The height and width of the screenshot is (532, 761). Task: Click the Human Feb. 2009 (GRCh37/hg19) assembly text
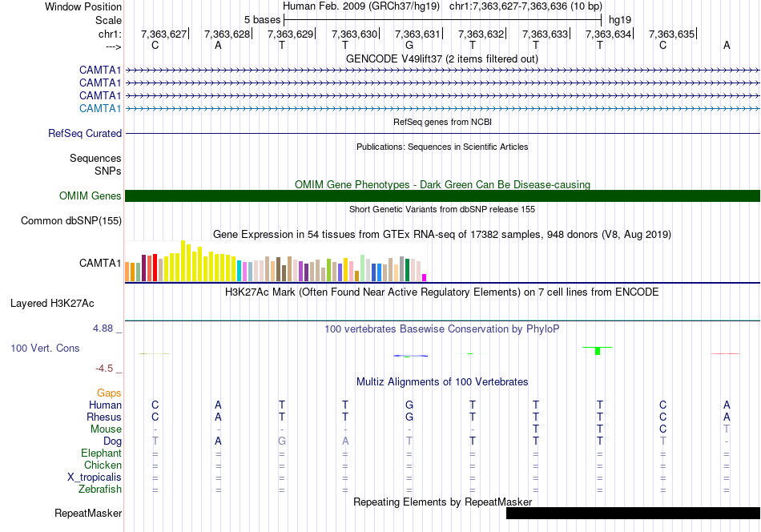coord(361,6)
